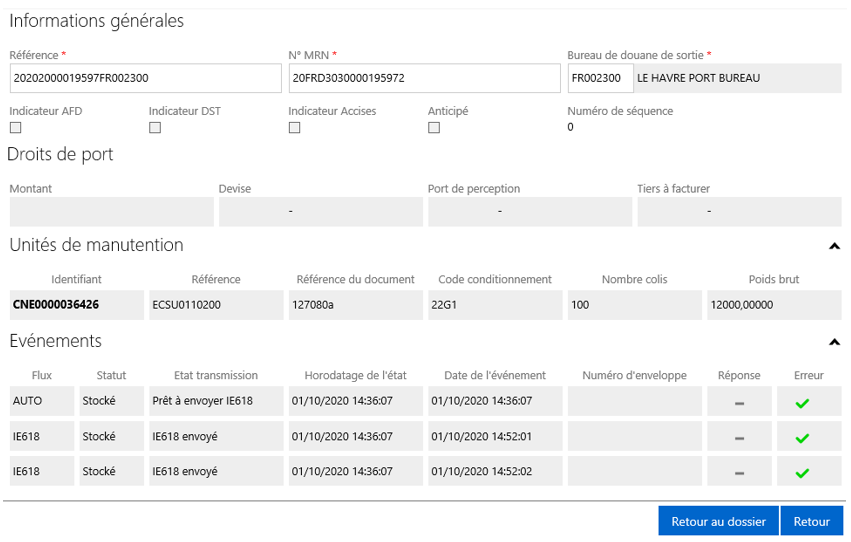The width and height of the screenshot is (851, 542).
Task: Open the Devise dropdown
Action: coord(321,212)
